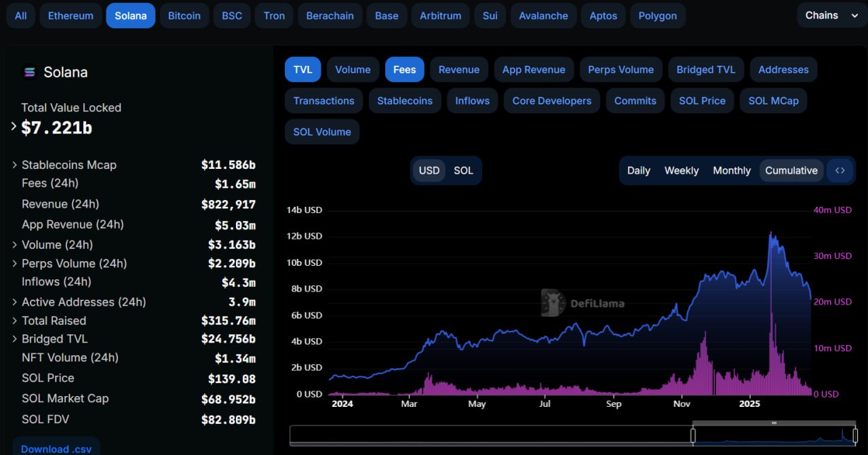868x455 pixels.
Task: Click the right handle of chart range slider
Action: click(855, 436)
